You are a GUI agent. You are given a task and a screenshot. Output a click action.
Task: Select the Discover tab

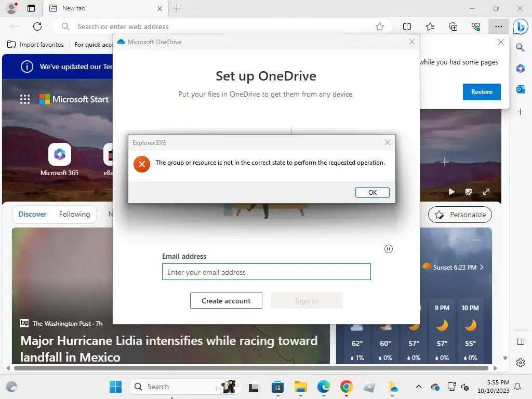pyautogui.click(x=32, y=214)
